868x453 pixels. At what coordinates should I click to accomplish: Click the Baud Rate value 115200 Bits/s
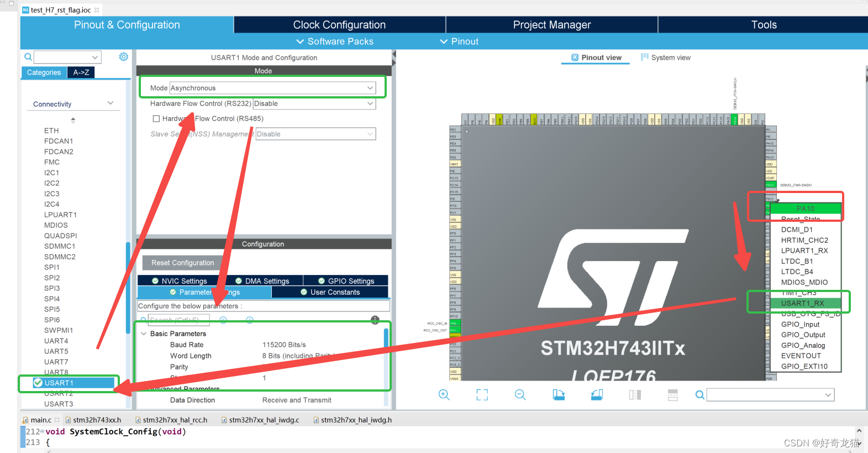pyautogui.click(x=284, y=345)
